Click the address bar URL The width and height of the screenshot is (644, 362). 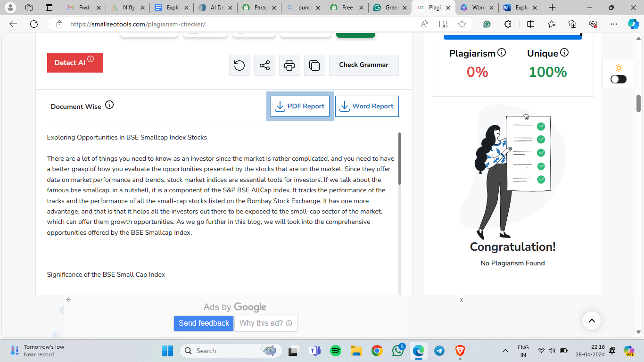pos(138,24)
